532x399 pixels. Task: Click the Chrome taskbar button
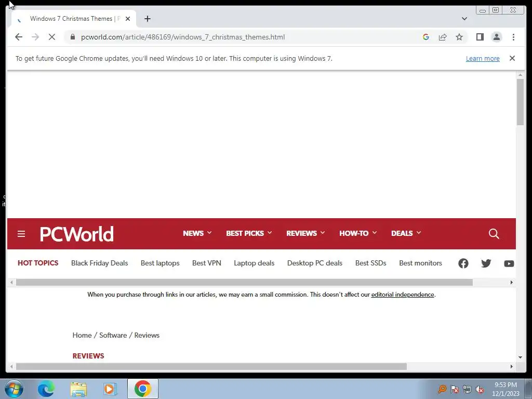click(143, 389)
